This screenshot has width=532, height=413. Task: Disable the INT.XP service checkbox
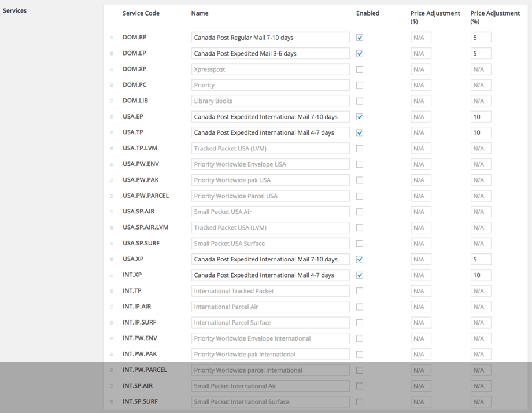point(360,275)
